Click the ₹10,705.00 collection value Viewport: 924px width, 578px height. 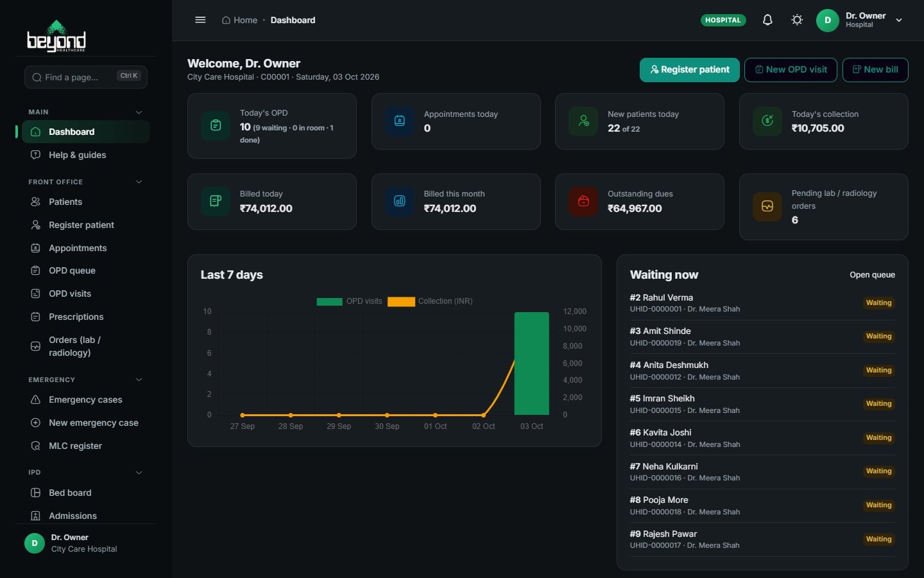click(817, 128)
